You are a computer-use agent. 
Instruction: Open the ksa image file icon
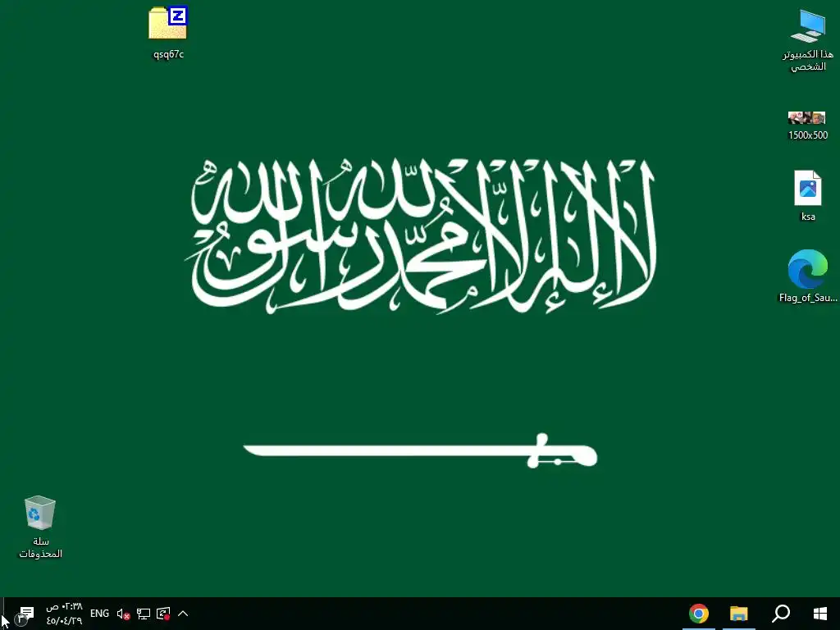808,188
